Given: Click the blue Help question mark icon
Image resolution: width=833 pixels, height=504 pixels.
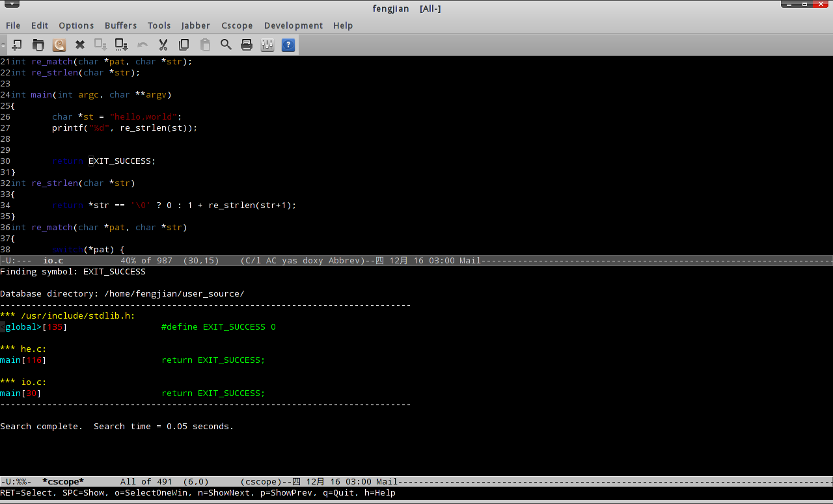Looking at the screenshot, I should tap(288, 45).
